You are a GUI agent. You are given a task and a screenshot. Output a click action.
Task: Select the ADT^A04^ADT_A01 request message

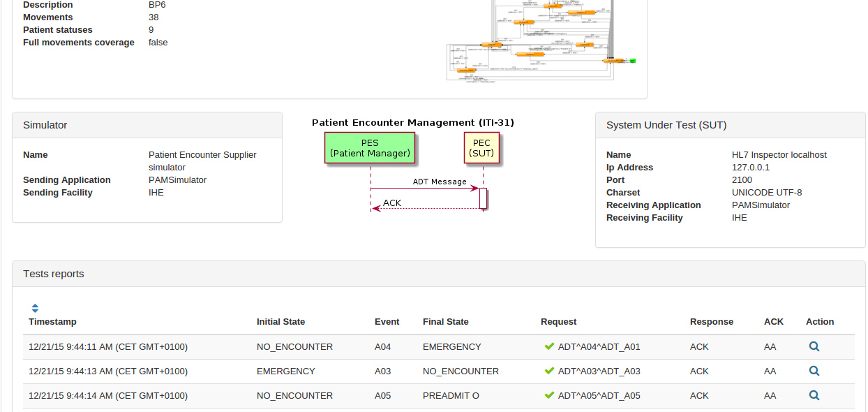(x=599, y=347)
